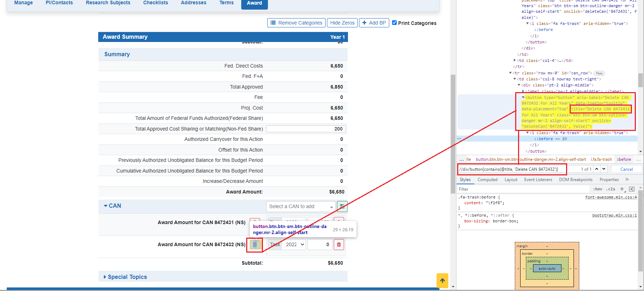Click the Award Amount $6,650 value
Image resolution: width=644 pixels, height=291 pixels.
point(337,192)
